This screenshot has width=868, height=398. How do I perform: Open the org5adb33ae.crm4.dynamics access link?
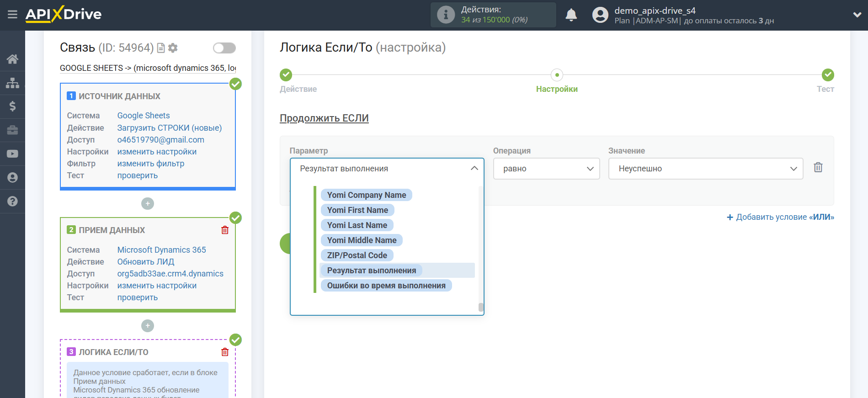click(170, 274)
